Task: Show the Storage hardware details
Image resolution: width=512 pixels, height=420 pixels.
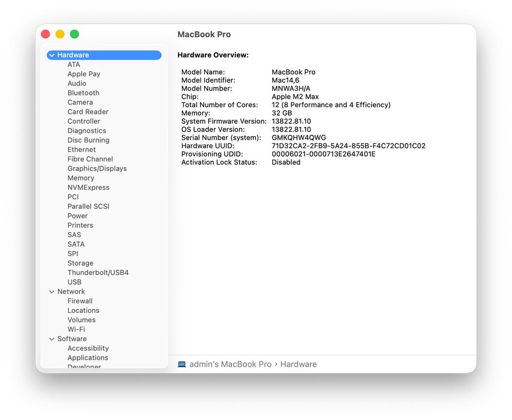Action: (80, 263)
